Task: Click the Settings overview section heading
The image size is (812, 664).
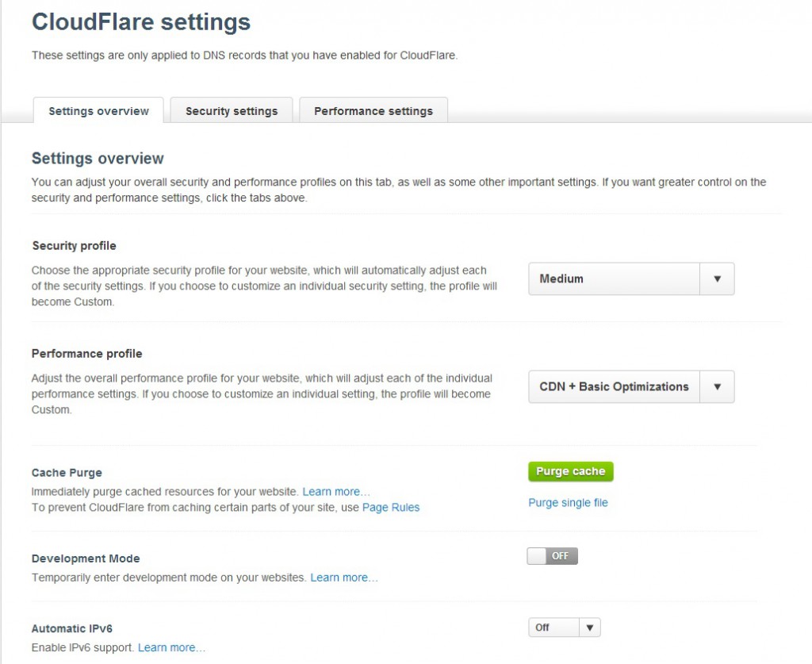Action: [x=98, y=158]
